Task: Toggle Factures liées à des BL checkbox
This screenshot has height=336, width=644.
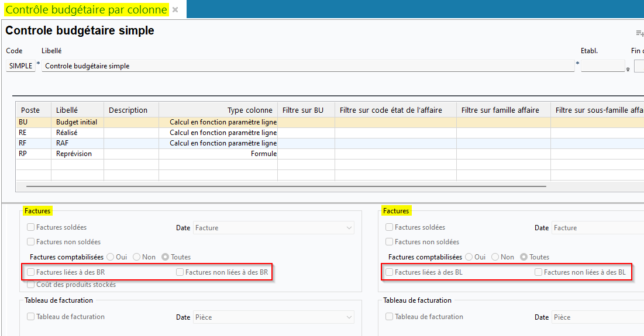Action: click(x=389, y=272)
